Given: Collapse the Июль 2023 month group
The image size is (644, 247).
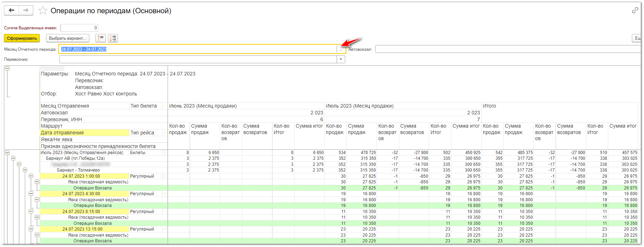Looking at the screenshot, I should point(7,153).
